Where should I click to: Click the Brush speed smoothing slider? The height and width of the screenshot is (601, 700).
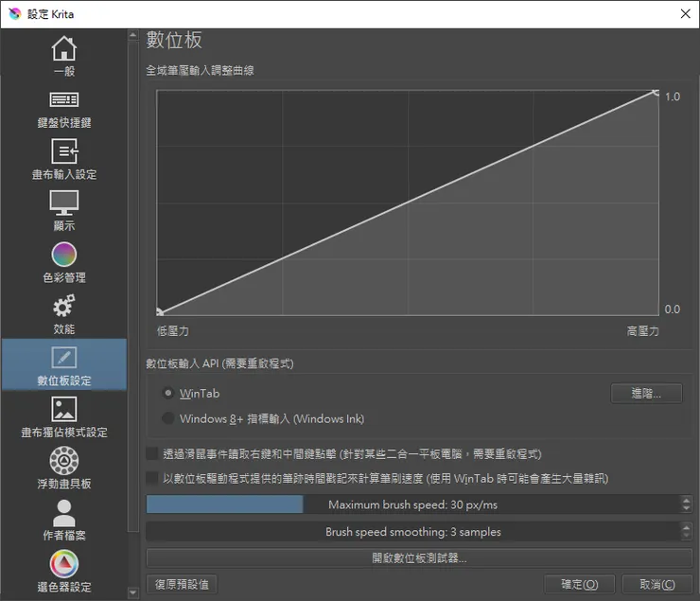tap(413, 532)
